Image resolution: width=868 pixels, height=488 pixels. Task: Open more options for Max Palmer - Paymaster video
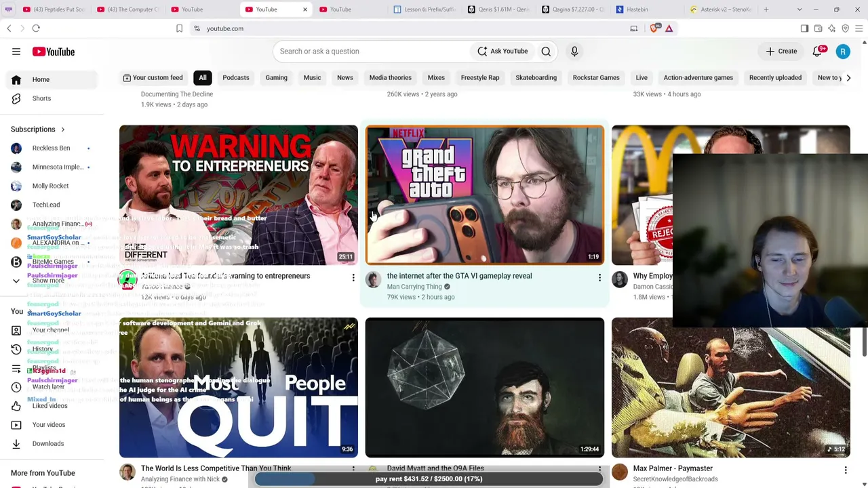pos(846,470)
